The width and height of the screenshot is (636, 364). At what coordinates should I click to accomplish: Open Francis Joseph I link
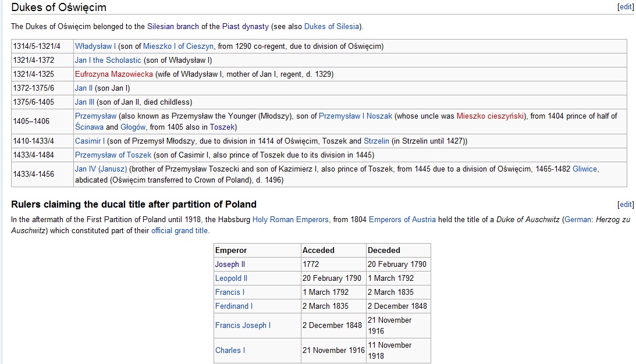[x=243, y=325]
